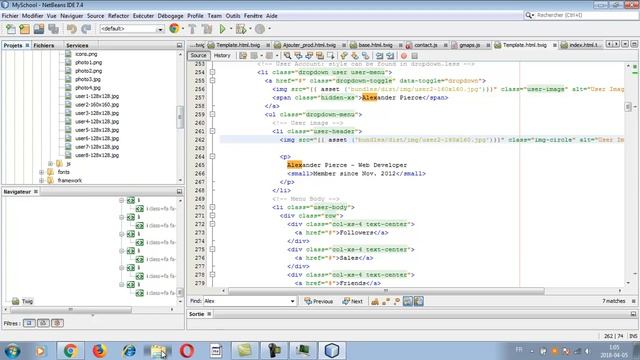Toggle Regular Expression in the find bar

pyautogui.click(x=397, y=301)
